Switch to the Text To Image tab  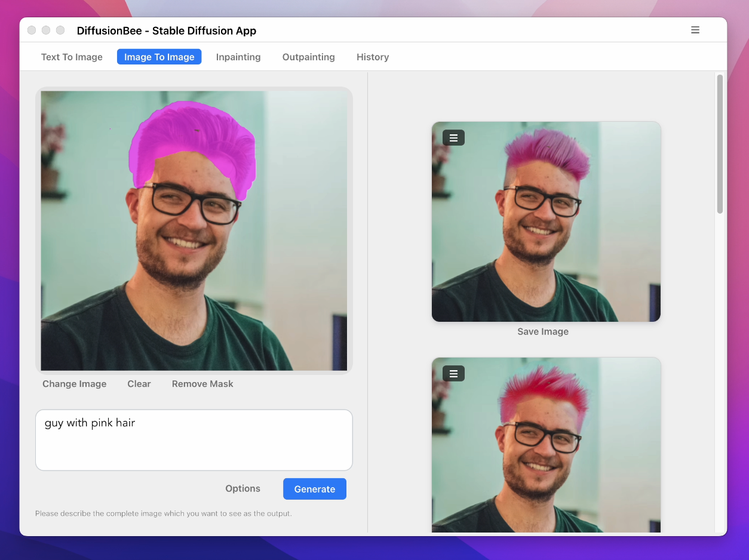pyautogui.click(x=72, y=57)
